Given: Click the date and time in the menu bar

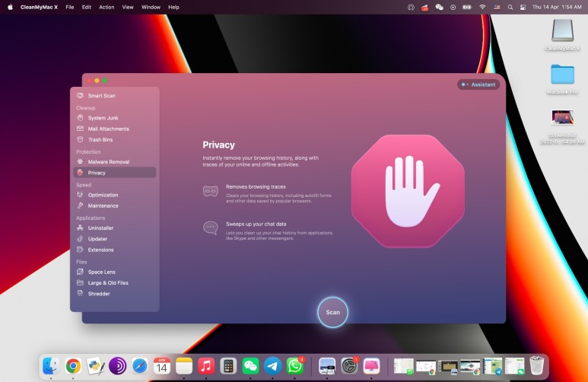Looking at the screenshot, I should point(557,7).
